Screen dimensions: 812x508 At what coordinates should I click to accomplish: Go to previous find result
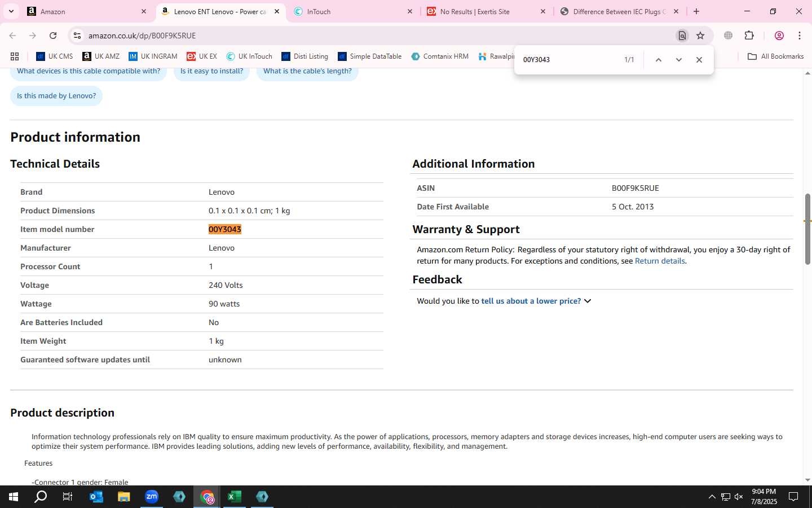pos(658,60)
